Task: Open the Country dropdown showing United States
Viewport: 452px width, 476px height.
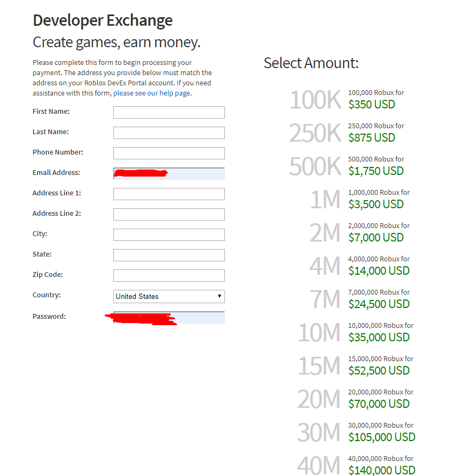Action: tap(169, 296)
